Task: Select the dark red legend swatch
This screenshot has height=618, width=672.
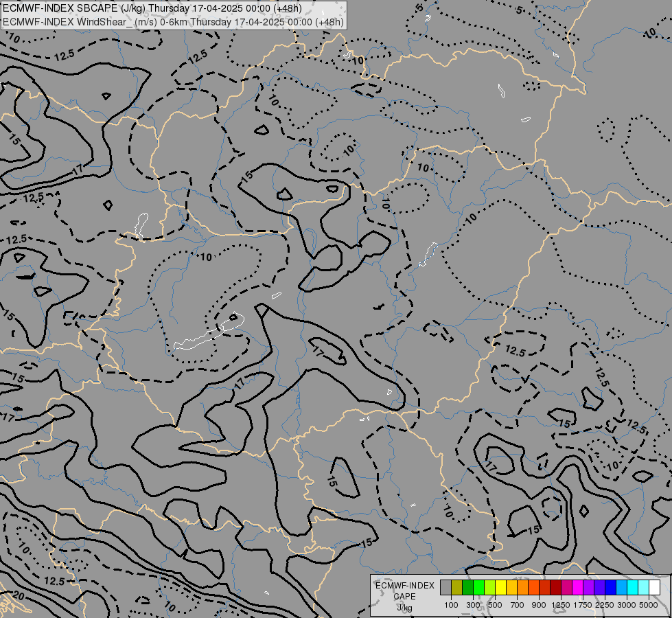Action: [556, 587]
